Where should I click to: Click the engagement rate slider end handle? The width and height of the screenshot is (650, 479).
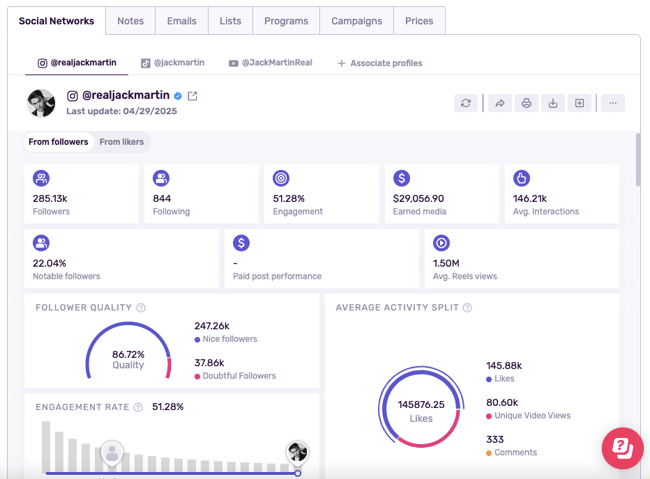(x=298, y=473)
